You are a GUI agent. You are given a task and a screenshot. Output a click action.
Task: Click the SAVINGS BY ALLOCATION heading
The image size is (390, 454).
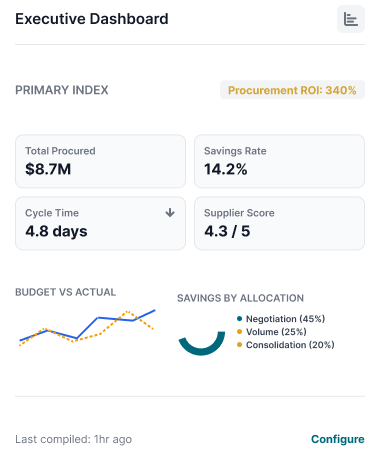[240, 298]
